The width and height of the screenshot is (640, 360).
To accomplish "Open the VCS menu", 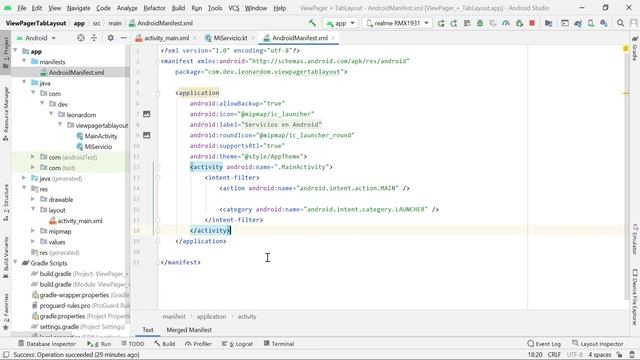I will [x=233, y=8].
